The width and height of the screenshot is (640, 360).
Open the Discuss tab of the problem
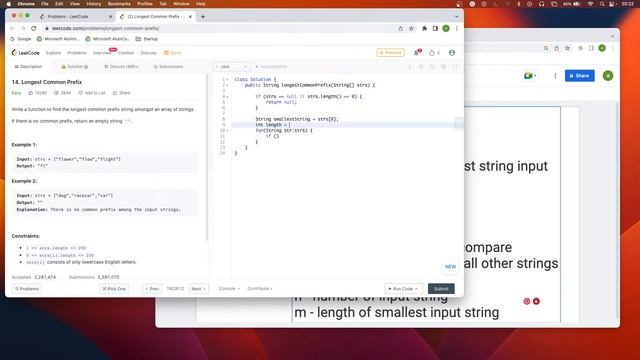pos(122,67)
